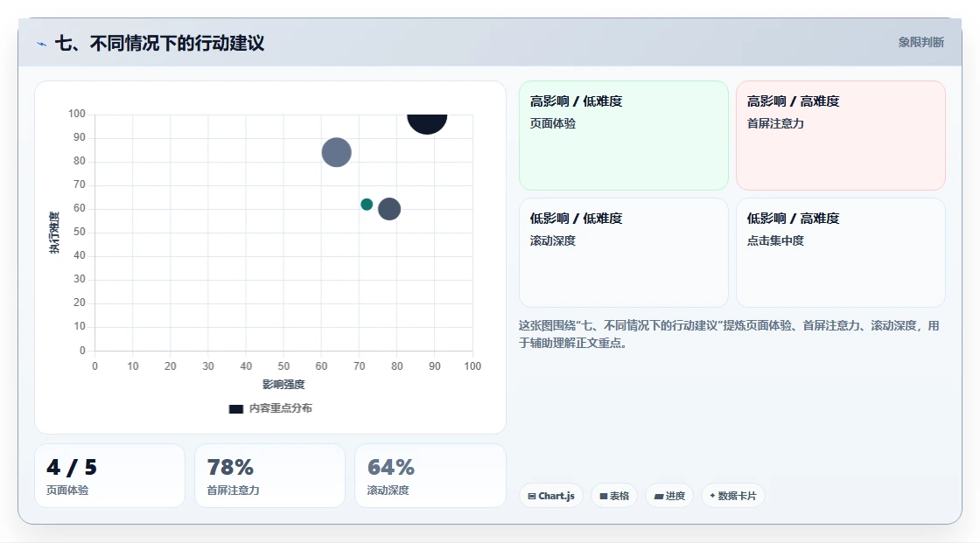Click the 数据卡片 chip sparkle icon
The height and width of the screenshot is (543, 980).
[712, 496]
